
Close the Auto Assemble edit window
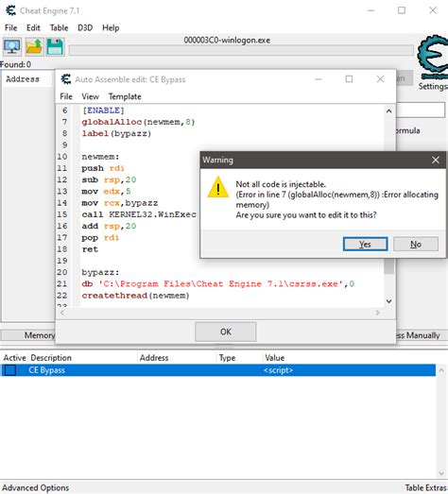click(380, 79)
